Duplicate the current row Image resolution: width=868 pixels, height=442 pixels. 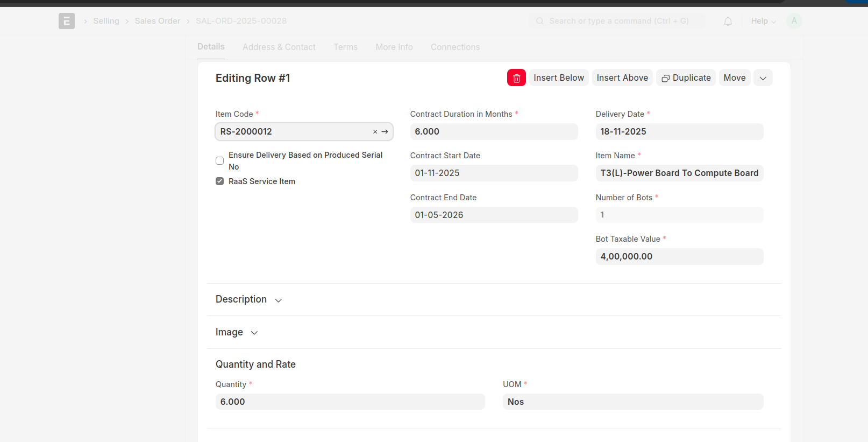point(686,78)
